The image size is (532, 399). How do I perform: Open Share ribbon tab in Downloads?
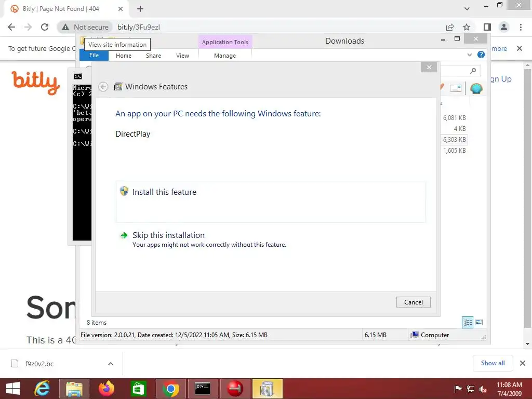tap(153, 56)
